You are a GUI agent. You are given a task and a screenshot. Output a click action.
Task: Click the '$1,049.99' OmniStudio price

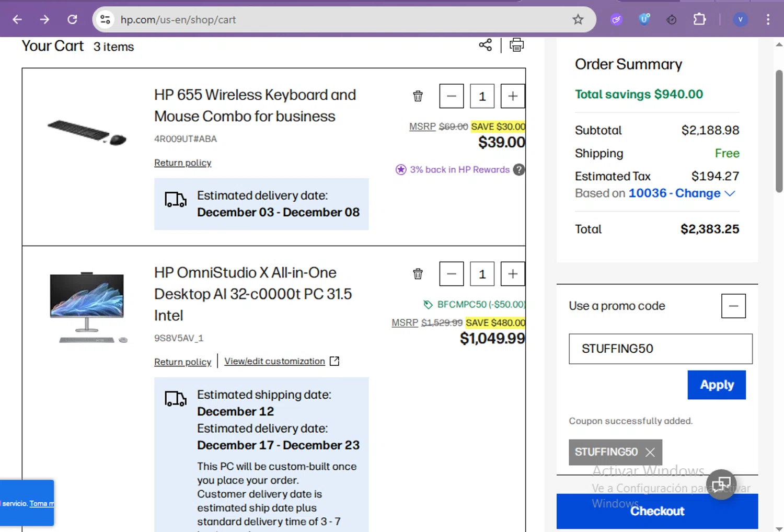[x=492, y=339]
